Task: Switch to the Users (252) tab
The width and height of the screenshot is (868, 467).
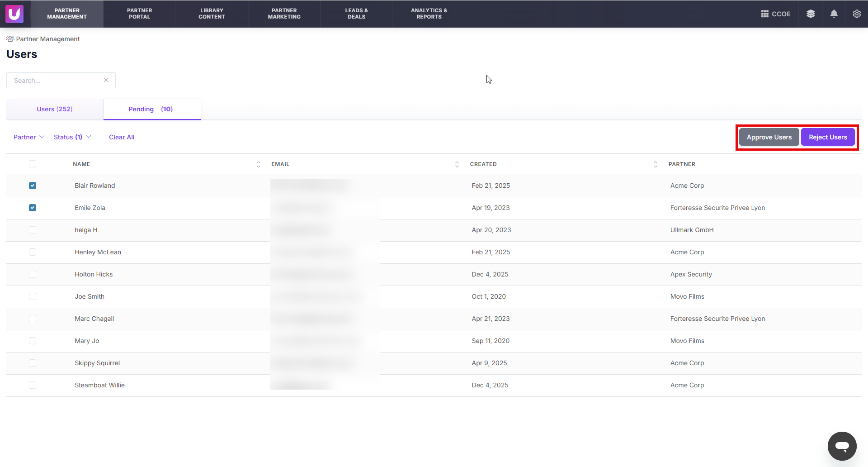Action: pos(55,109)
